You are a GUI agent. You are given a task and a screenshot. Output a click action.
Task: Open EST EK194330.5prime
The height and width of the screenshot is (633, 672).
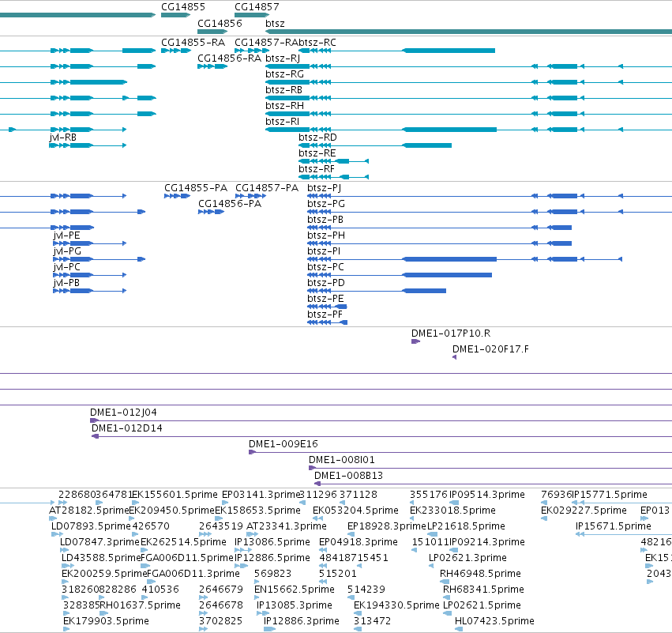pos(396,605)
